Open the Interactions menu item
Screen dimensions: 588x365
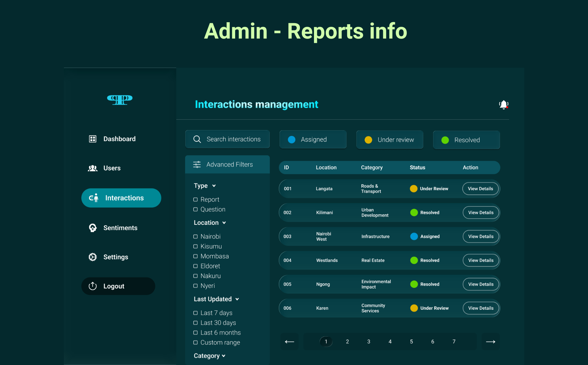point(121,198)
